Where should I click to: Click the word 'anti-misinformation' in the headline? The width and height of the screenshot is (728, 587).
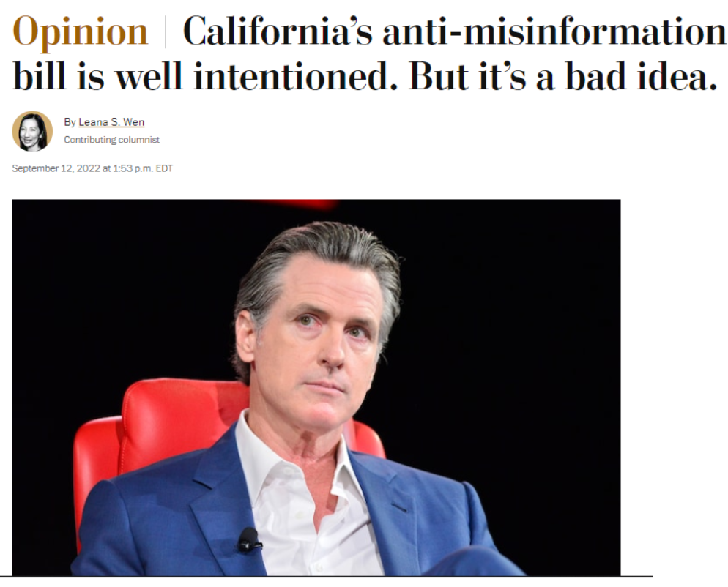pyautogui.click(x=554, y=31)
